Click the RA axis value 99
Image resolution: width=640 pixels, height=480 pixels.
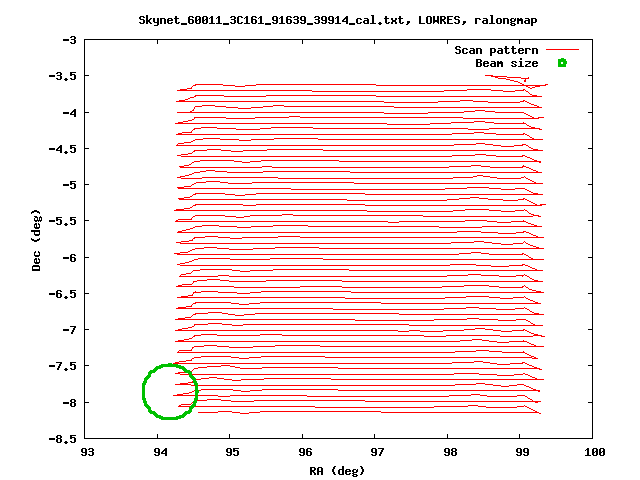[522, 452]
